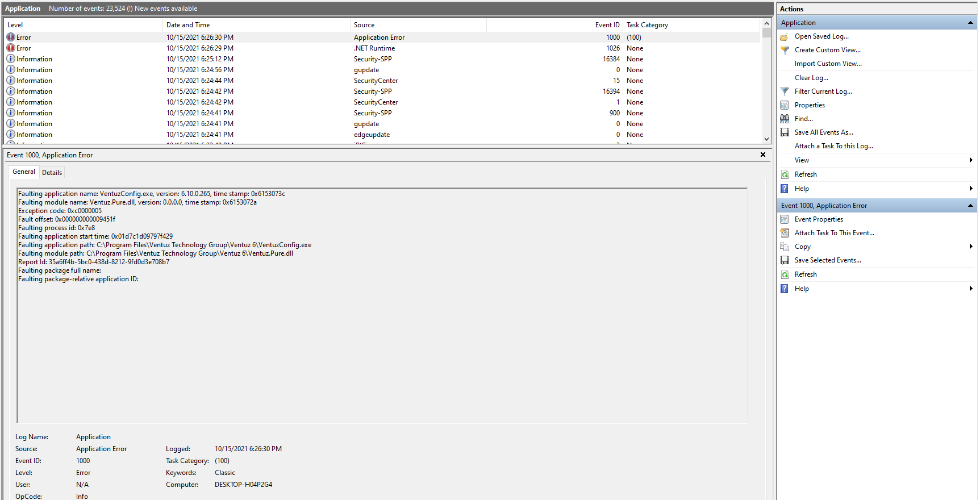Select the .NET Runtime error event row
The image size is (980, 500).
[374, 48]
